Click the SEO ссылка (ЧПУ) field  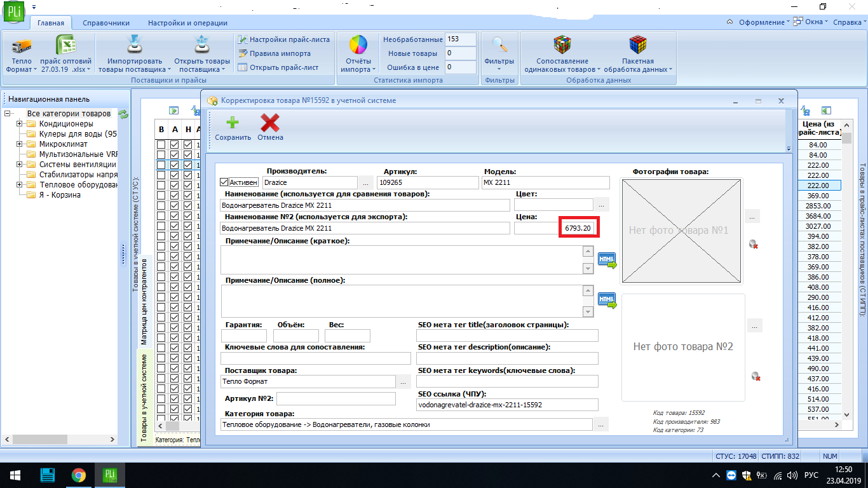click(x=507, y=405)
